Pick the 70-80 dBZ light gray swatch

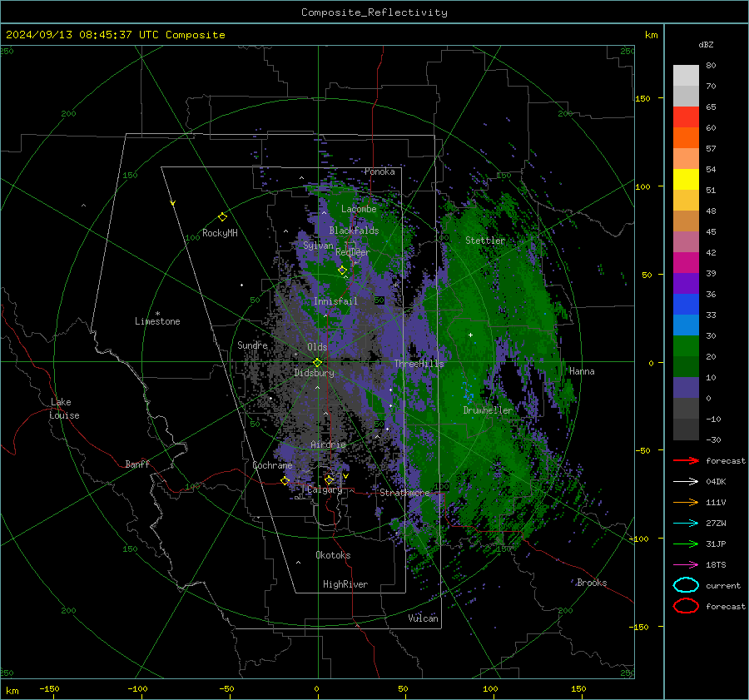click(x=686, y=75)
